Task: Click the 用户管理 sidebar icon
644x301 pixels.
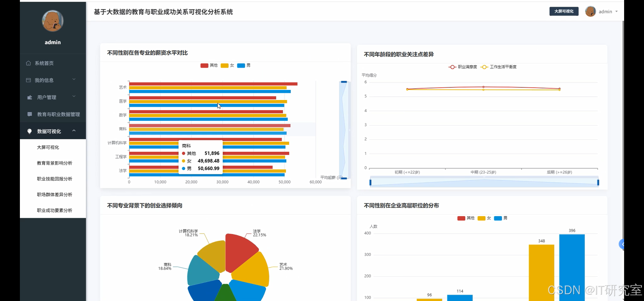Action: click(x=29, y=97)
